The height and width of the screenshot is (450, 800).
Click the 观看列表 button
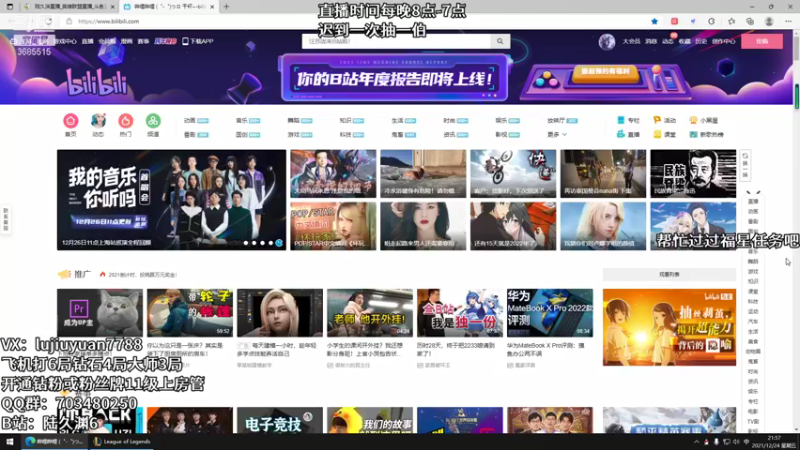tap(669, 274)
